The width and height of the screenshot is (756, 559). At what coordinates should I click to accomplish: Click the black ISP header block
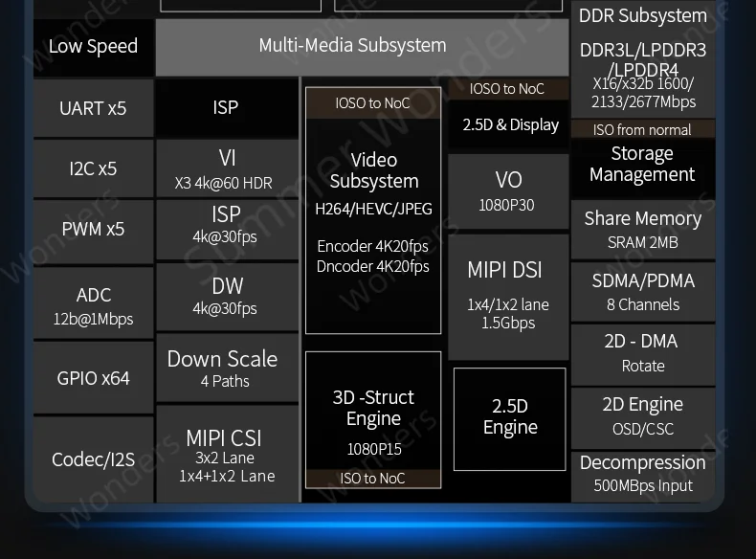pyautogui.click(x=227, y=107)
